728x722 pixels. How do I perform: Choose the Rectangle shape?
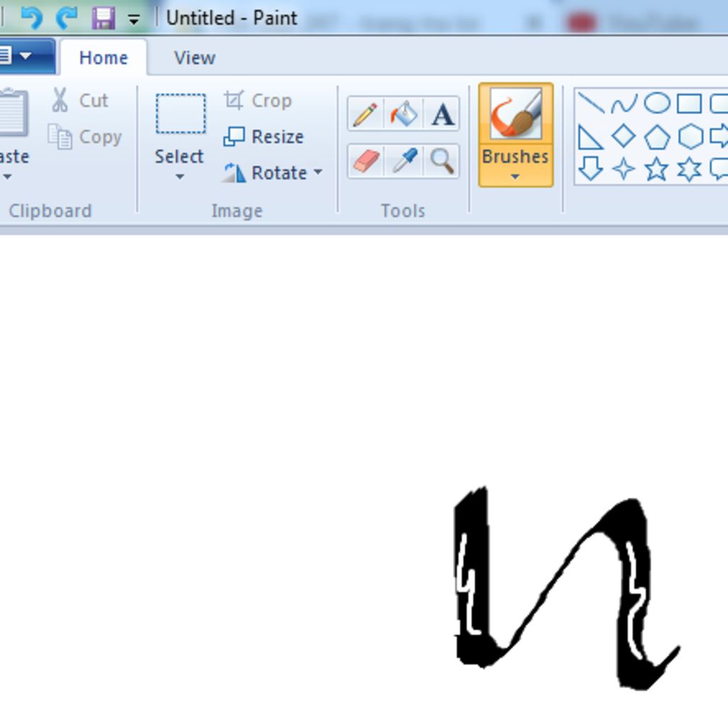pos(690,103)
